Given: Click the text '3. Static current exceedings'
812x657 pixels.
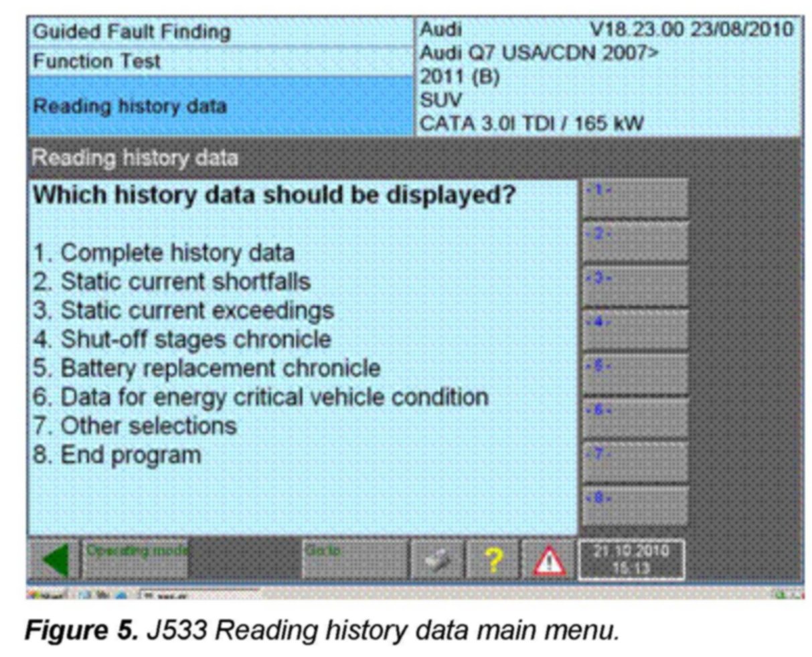Looking at the screenshot, I should tap(183, 311).
